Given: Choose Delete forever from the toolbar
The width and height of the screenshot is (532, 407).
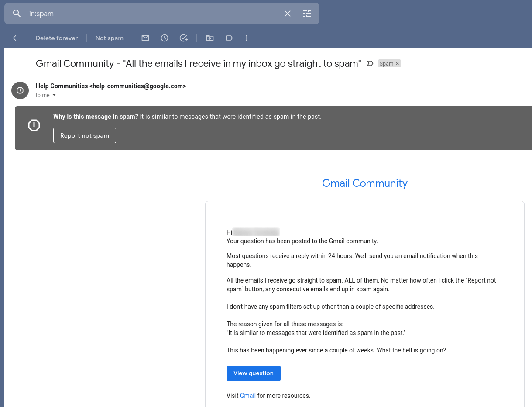Looking at the screenshot, I should click(56, 38).
